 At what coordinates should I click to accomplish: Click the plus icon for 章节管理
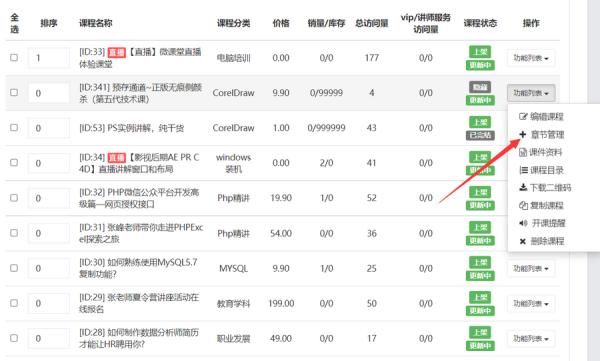523,134
